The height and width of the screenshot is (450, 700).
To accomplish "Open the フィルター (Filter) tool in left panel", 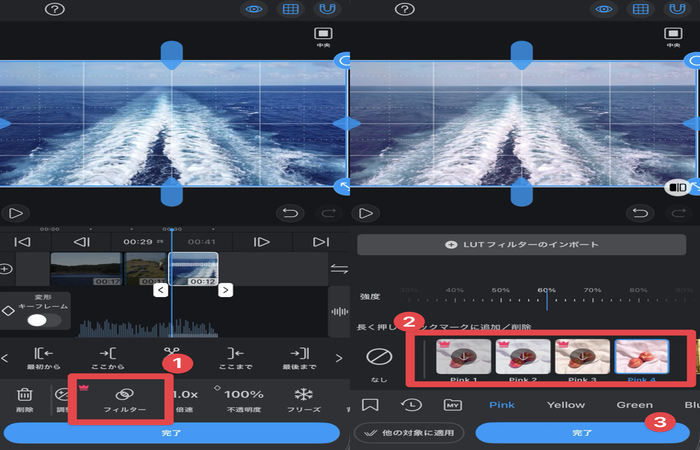I will (121, 398).
